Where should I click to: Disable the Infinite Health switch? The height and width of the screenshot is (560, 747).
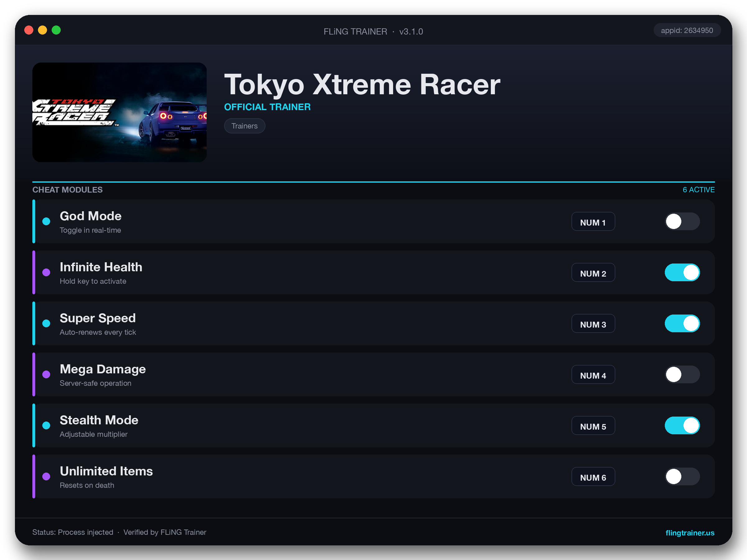[x=682, y=273]
